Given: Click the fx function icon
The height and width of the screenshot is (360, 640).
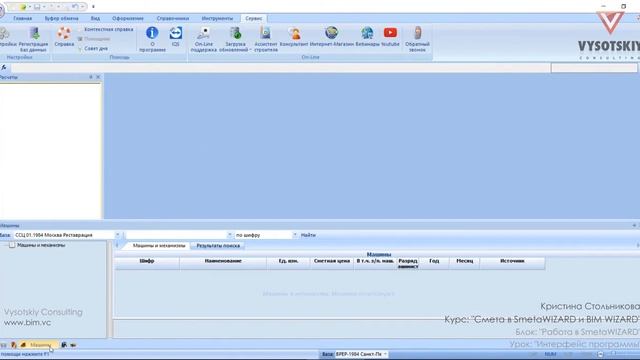Looking at the screenshot, I should 4,68.
